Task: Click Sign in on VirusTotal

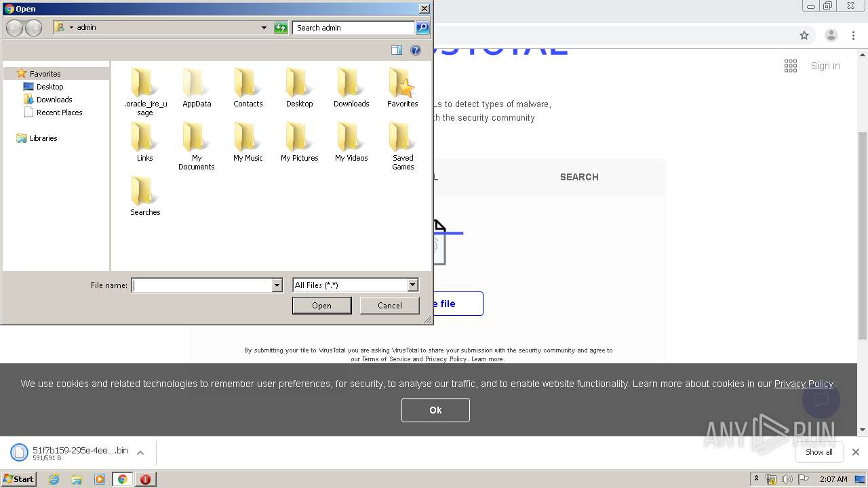Action: pyautogui.click(x=825, y=66)
